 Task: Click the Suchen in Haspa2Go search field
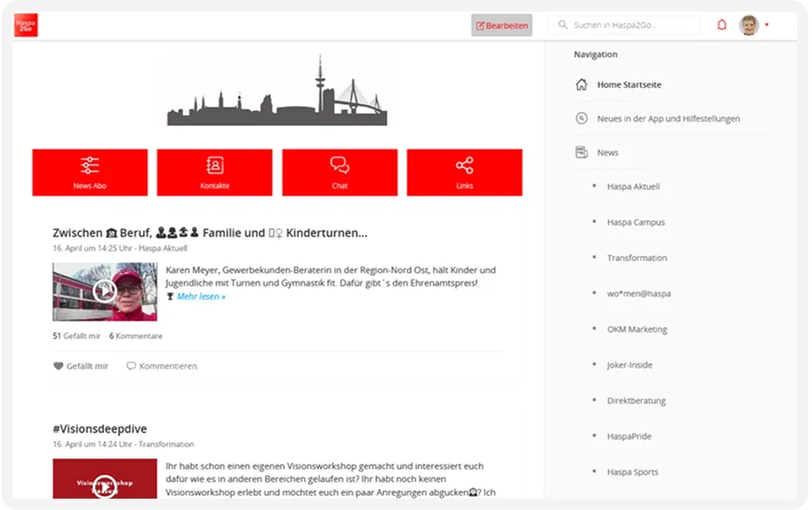[x=623, y=25]
